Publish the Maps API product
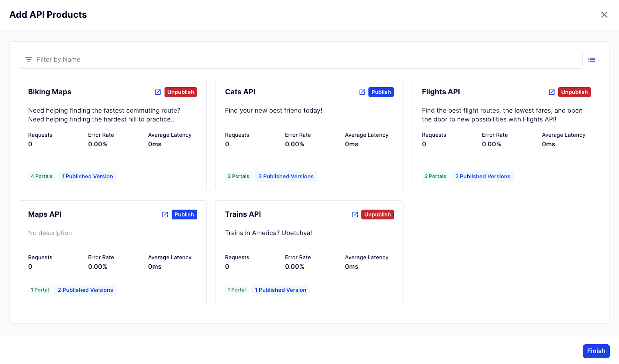The height and width of the screenshot is (364, 619). tap(184, 214)
